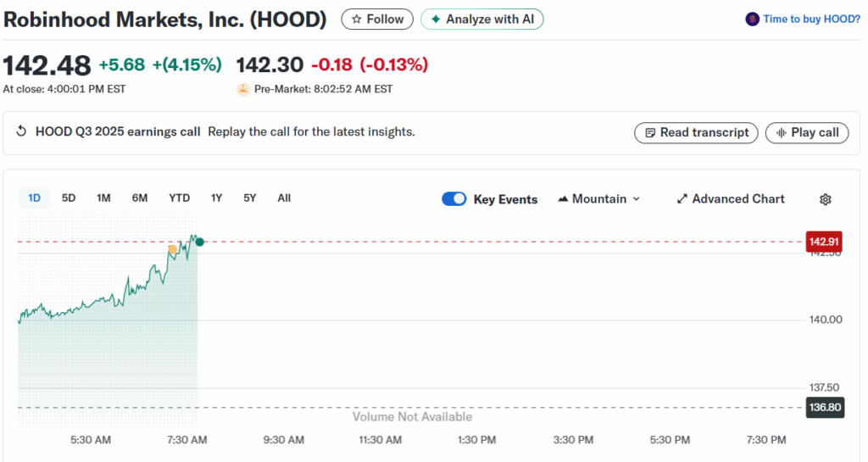Open chart settings gear icon
The image size is (868, 462).
[826, 199]
